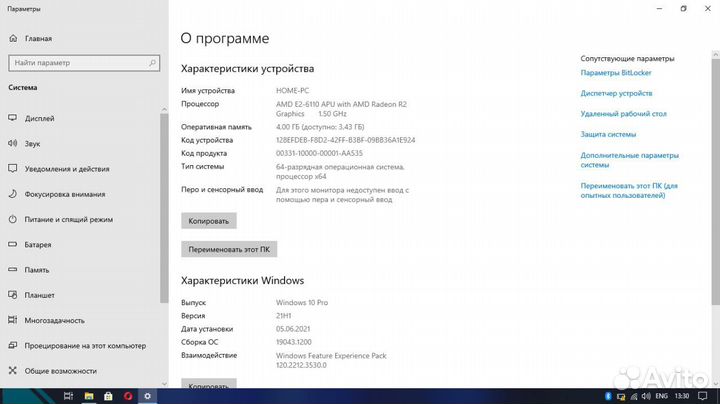The height and width of the screenshot is (404, 720).
Task: Click the Settings gear taskbar icon
Action: click(147, 396)
